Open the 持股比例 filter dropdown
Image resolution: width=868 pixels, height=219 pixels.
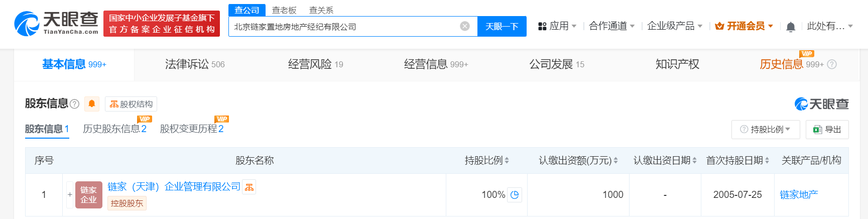766,130
